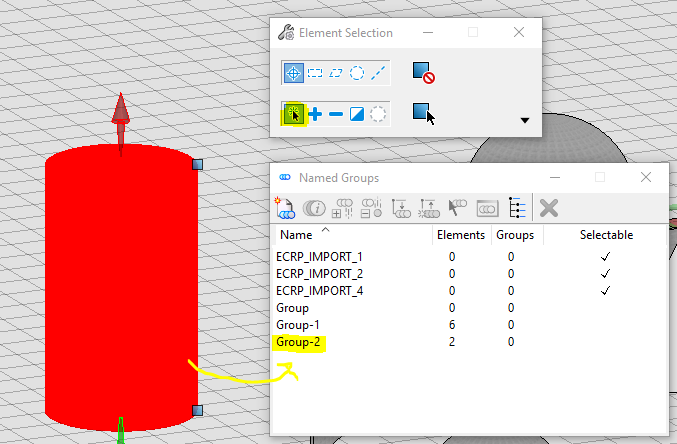Toggle Selectable checkmark for ECRP_IMPORT_4
The height and width of the screenshot is (444, 677).
tap(605, 291)
